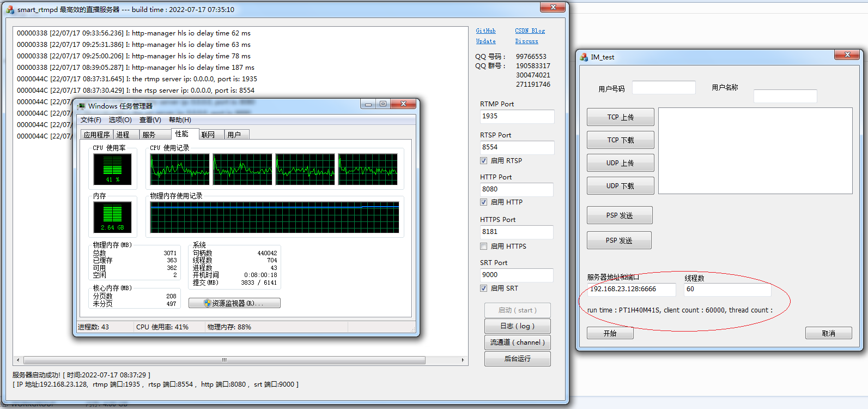This screenshot has width=868, height=409.
Task: Click the 服务器地址和端口 input field
Action: tap(632, 290)
